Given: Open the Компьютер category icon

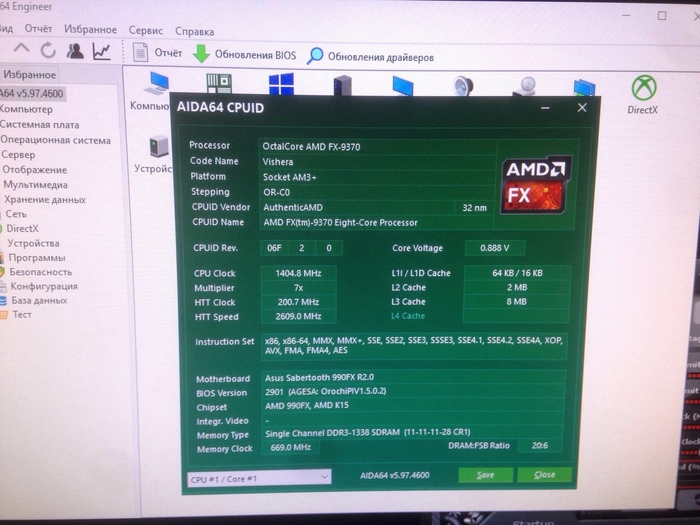Looking at the screenshot, I should tap(155, 90).
